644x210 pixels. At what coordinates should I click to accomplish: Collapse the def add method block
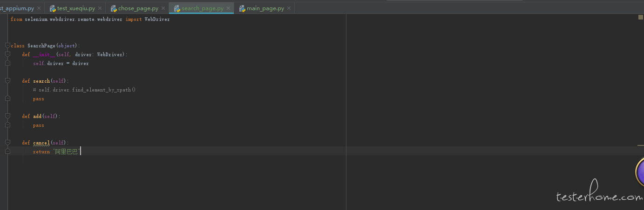click(7, 116)
